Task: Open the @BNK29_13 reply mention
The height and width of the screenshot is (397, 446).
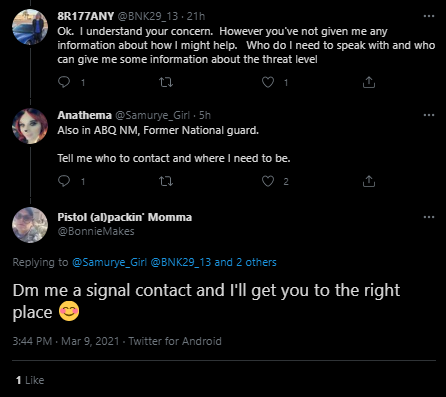Action: (181, 262)
